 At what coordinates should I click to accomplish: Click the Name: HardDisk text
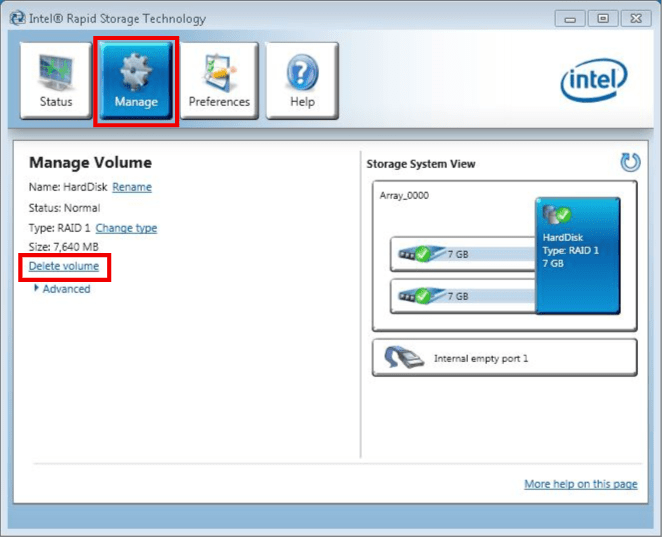pyautogui.click(x=68, y=187)
